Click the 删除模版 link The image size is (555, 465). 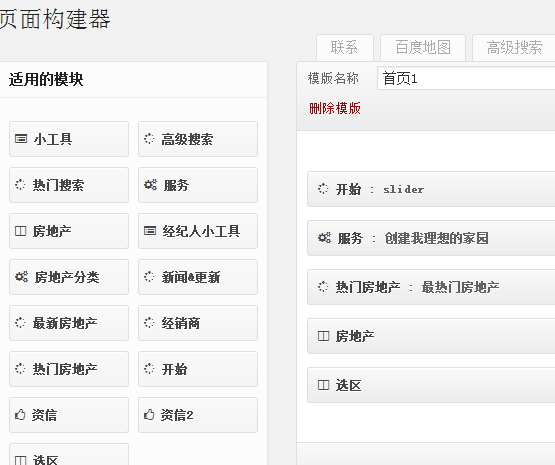pos(335,108)
